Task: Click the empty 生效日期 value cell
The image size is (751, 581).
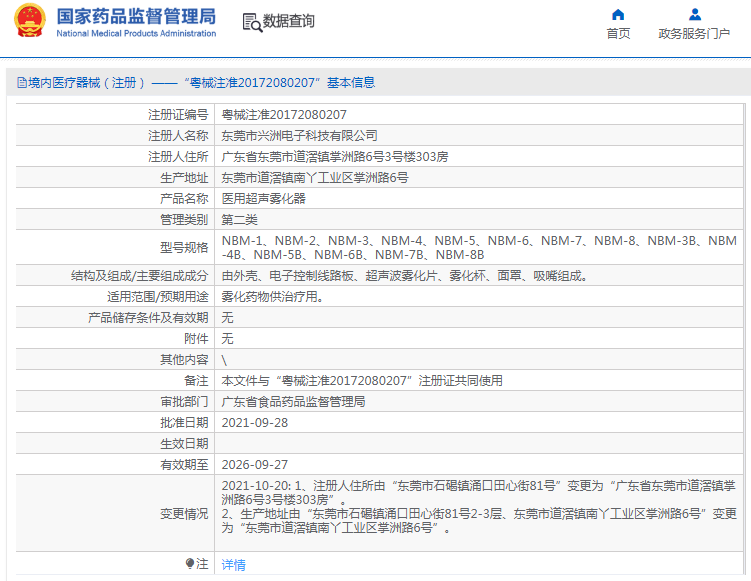Action: pos(479,444)
